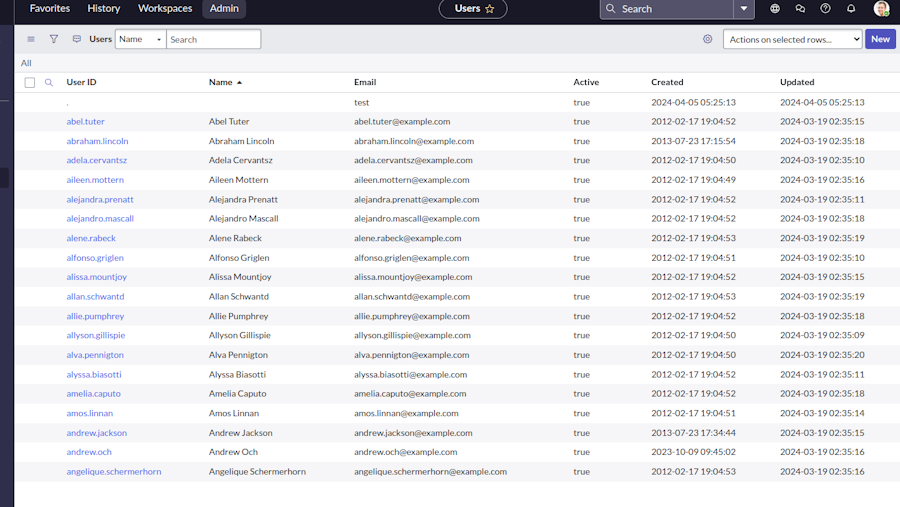Open the allyson.gillispie user record
Viewport: 900px width, 507px height.
coord(96,335)
